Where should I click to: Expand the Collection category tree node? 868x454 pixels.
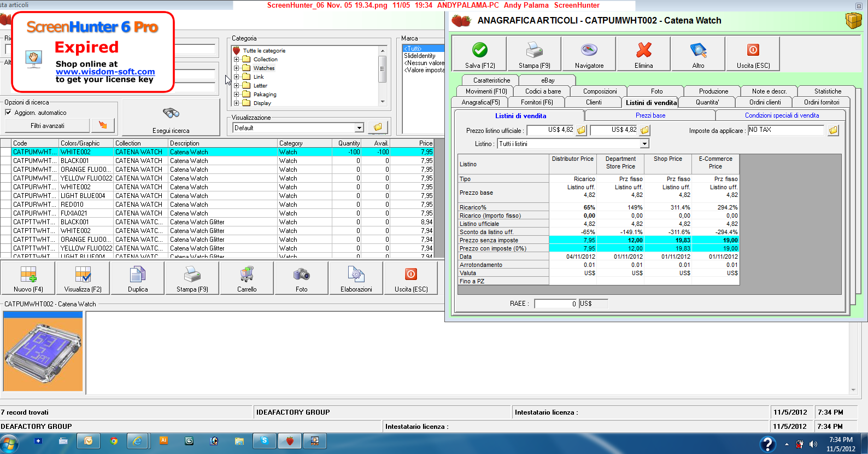(x=237, y=59)
